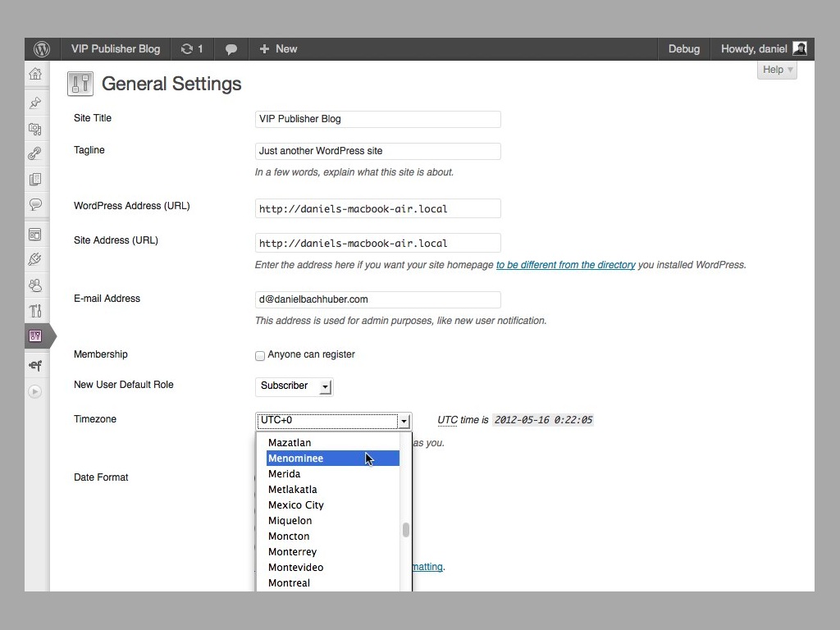
Task: Select Montevideo timezone option
Action: [333, 567]
